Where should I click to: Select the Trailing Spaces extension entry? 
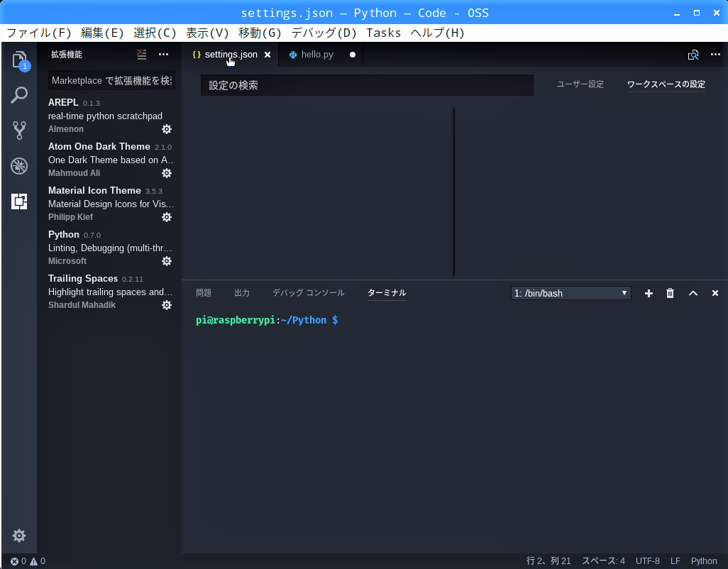pyautogui.click(x=111, y=292)
